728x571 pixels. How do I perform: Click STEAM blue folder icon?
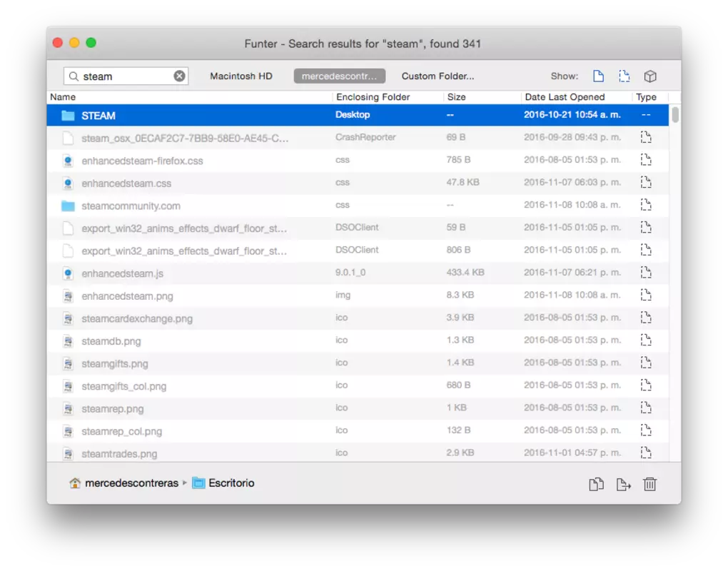coord(68,115)
